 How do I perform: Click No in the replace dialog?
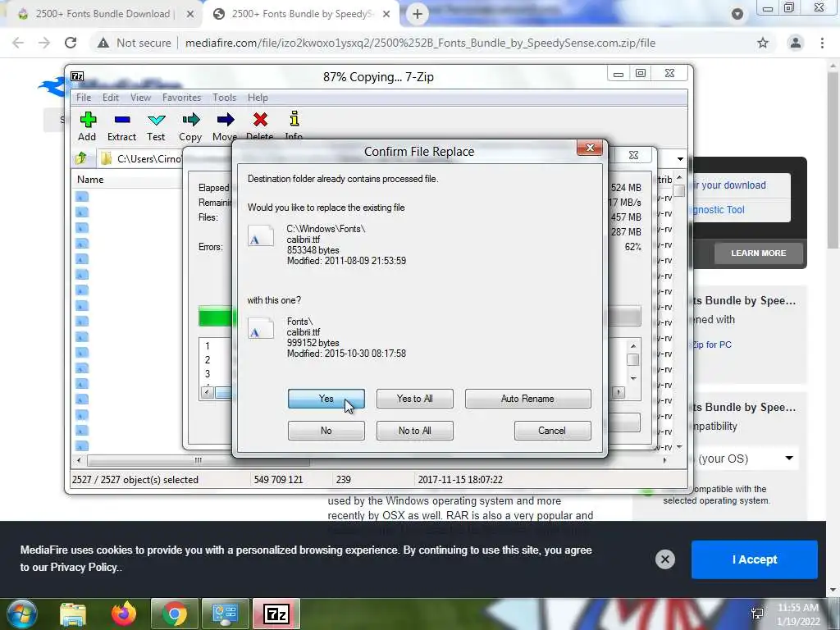tap(326, 431)
